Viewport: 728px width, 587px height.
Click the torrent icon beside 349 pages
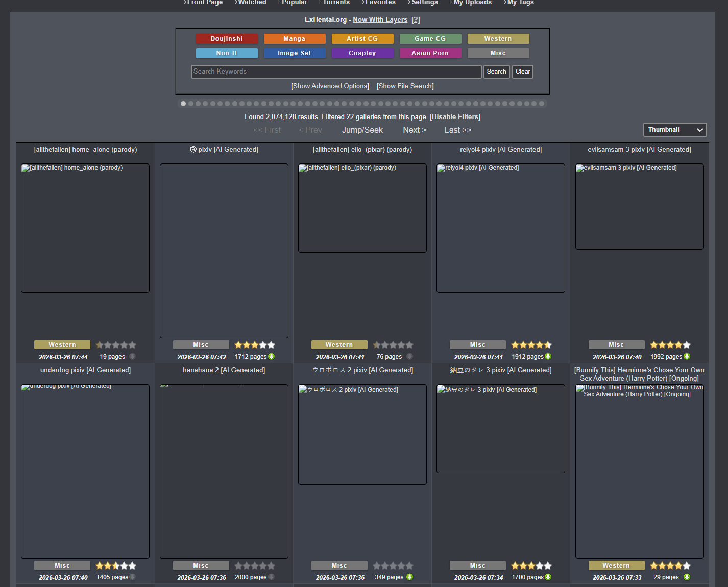(x=409, y=577)
